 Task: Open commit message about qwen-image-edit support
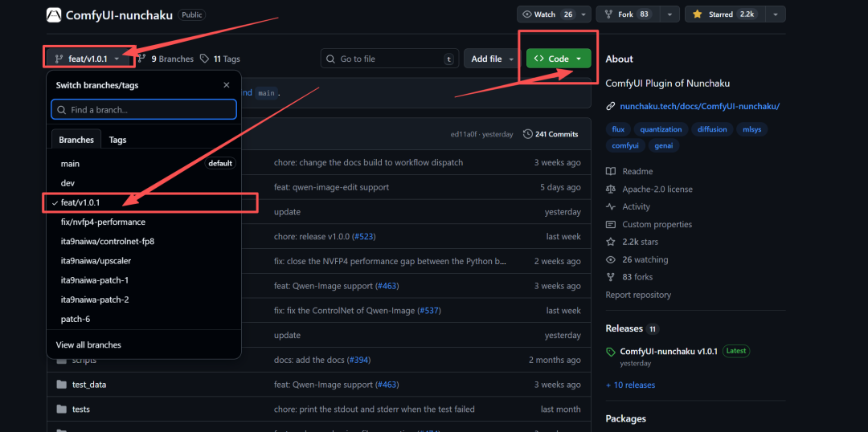332,187
